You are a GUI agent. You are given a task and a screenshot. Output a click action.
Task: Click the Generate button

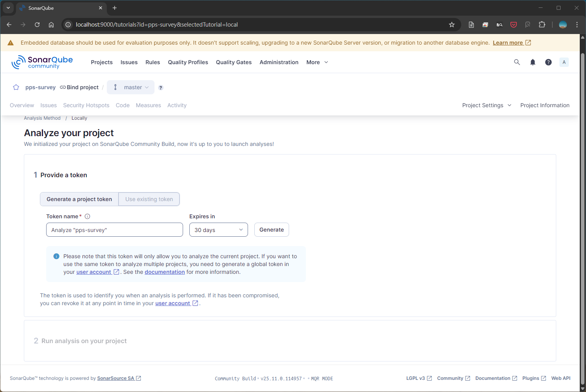[271, 230]
